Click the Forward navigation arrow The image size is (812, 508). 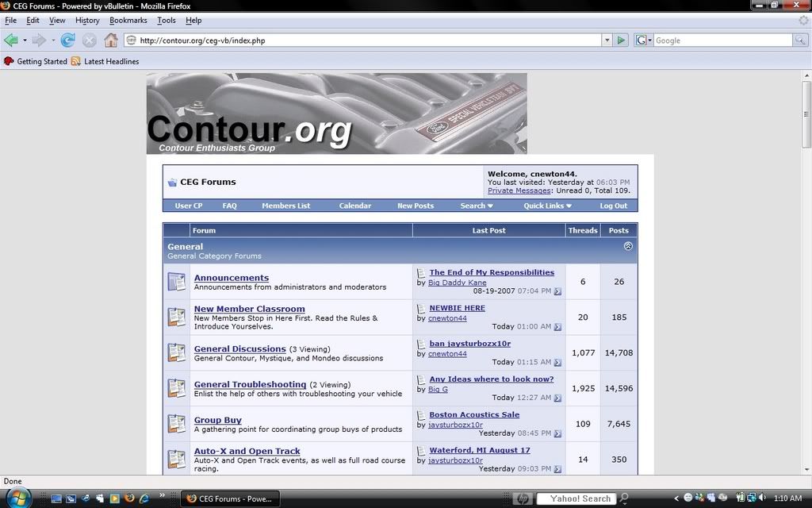pyautogui.click(x=39, y=40)
